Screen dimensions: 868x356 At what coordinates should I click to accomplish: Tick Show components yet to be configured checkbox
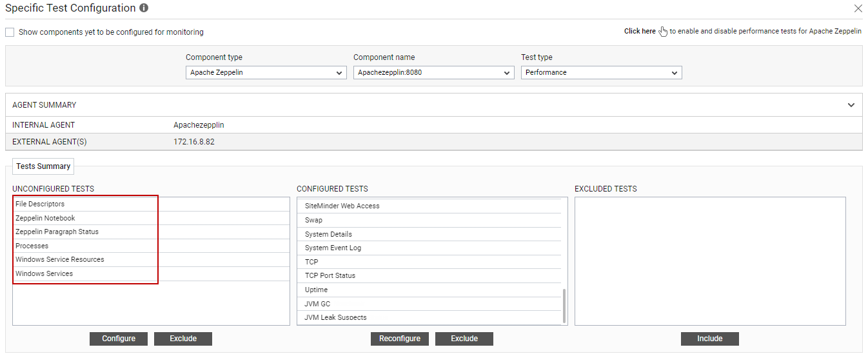10,32
